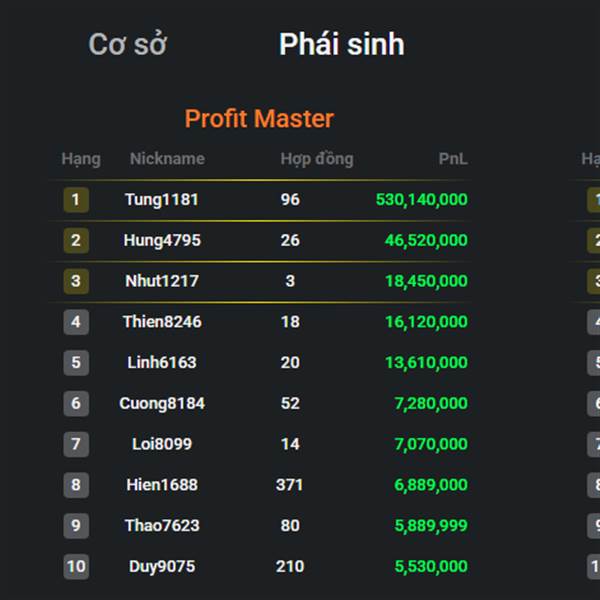Click the rank 8 badge icon
This screenshot has width=600, height=600.
coord(75,485)
